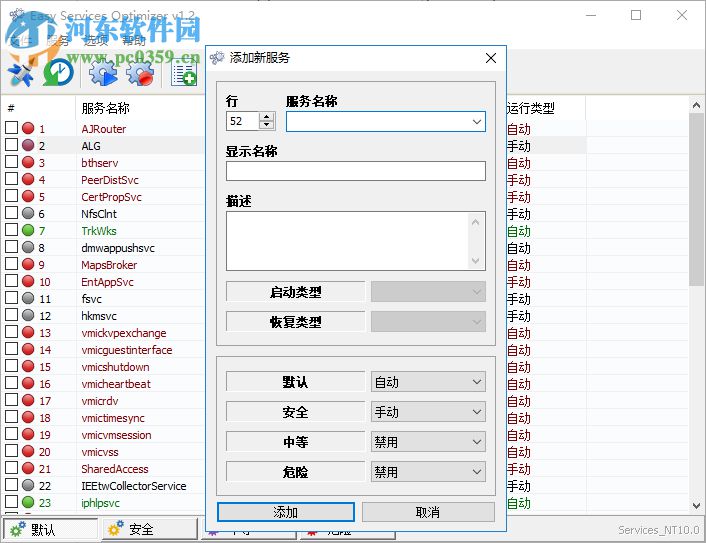Click the gray status dot of IEEtwCollectorService
The height and width of the screenshot is (543, 706).
point(28,485)
